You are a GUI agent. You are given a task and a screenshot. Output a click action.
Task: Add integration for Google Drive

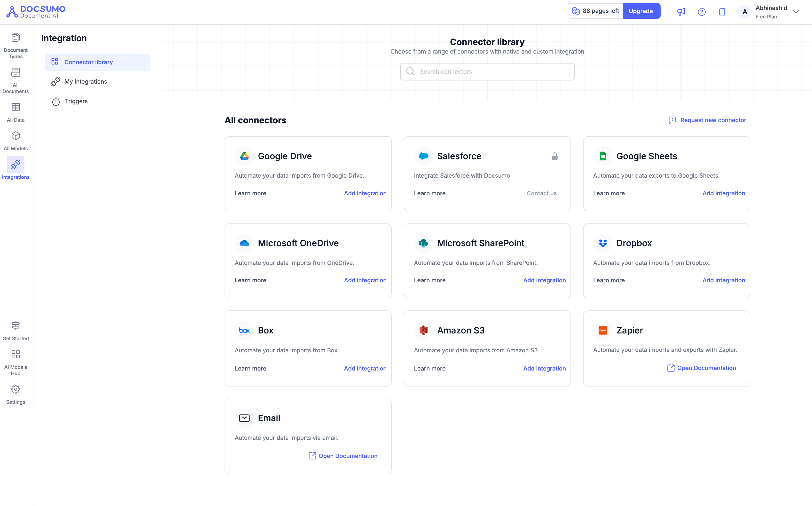click(365, 193)
